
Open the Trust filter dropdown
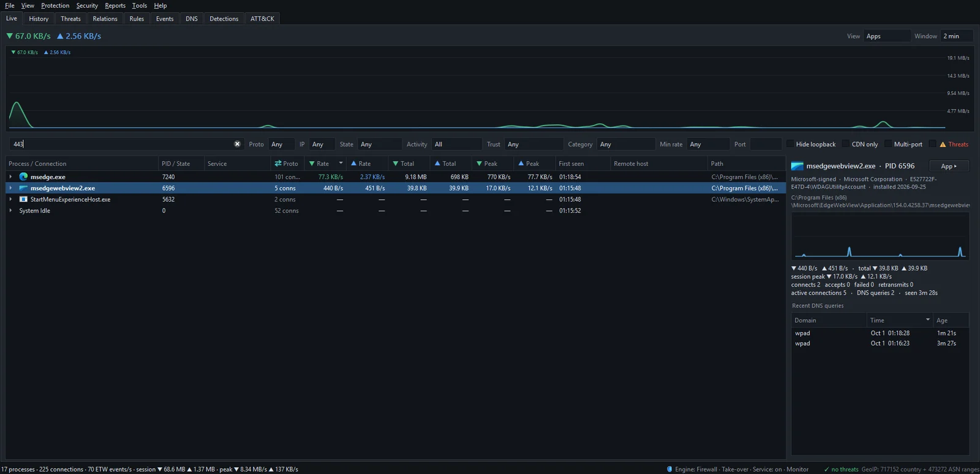533,144
